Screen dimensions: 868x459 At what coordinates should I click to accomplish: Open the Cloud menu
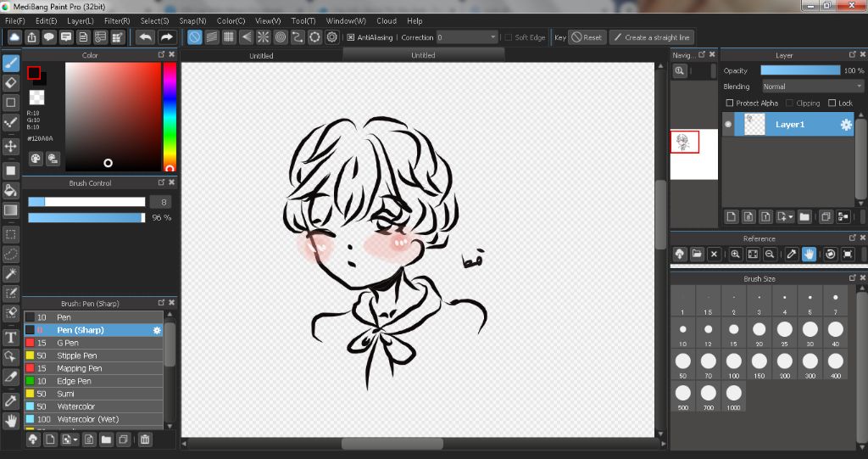tap(387, 21)
